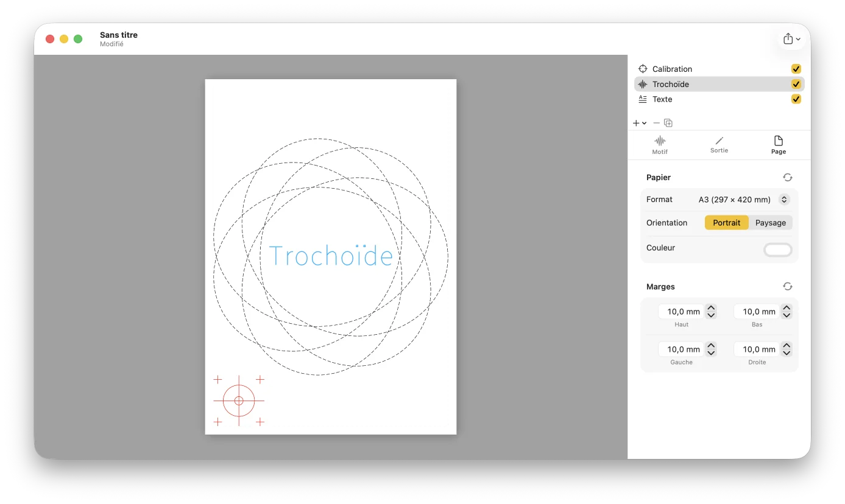Close the window with red button
Viewport: 845px width, 504px height.
point(50,39)
